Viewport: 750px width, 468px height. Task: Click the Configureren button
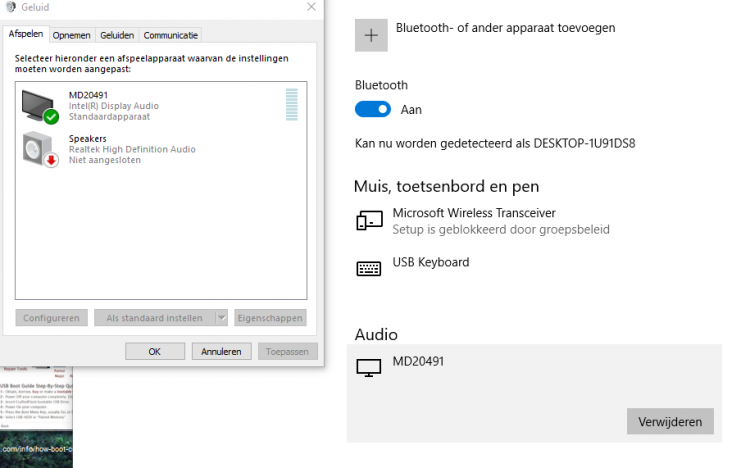click(x=51, y=318)
